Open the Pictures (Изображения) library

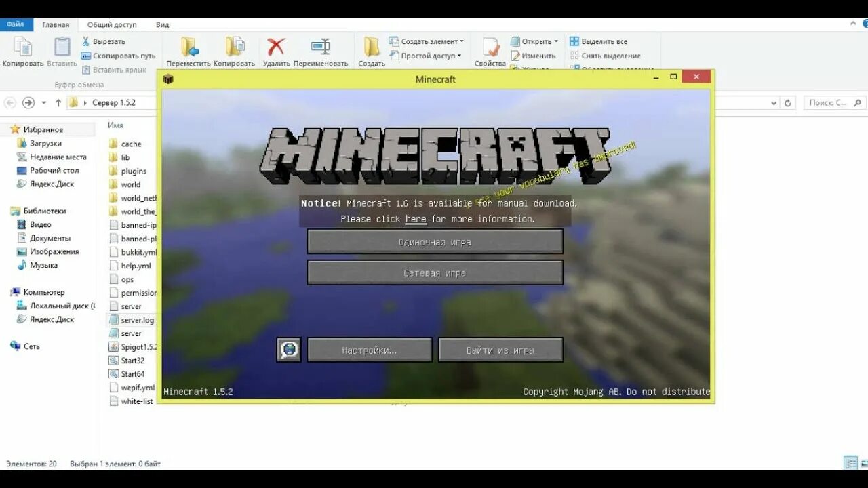[x=54, y=251]
